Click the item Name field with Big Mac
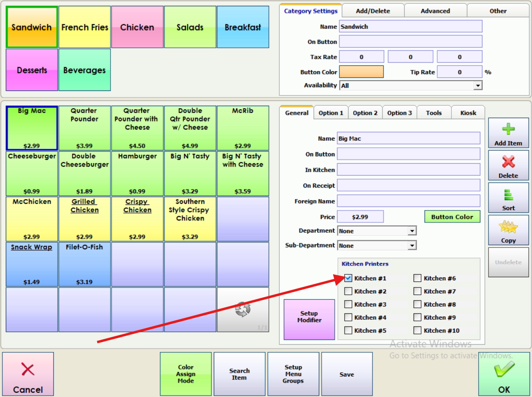Image resolution: width=532 pixels, height=397 pixels. coord(408,138)
